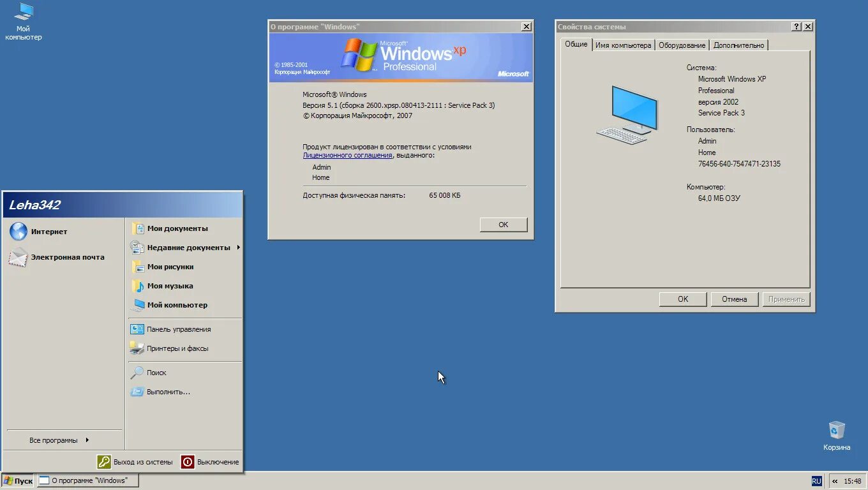This screenshot has height=490, width=868.
Task: Click the Мои документы folder icon
Action: tap(137, 228)
